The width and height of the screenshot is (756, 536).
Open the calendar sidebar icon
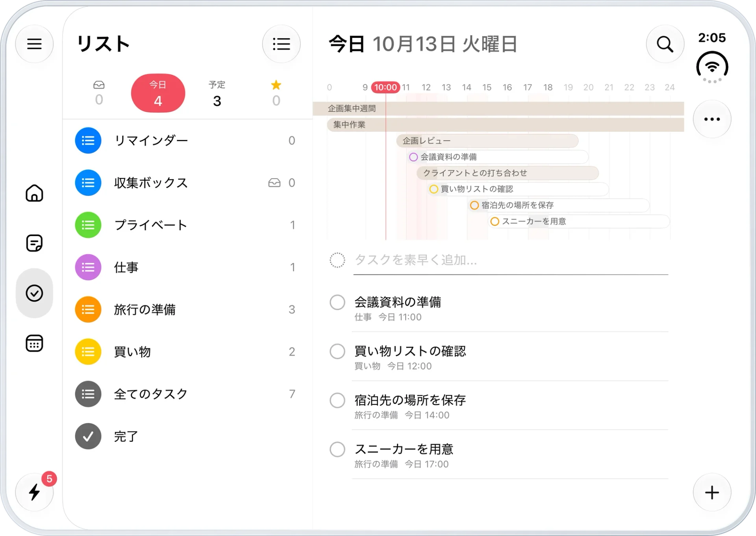point(34,343)
